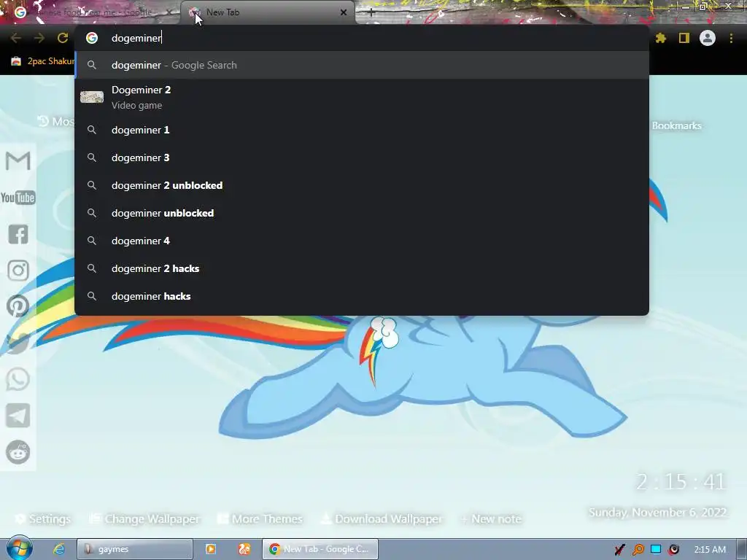Viewport: 747px width, 560px height.
Task: Choose suggestion dogeminer 4
Action: coord(362,241)
